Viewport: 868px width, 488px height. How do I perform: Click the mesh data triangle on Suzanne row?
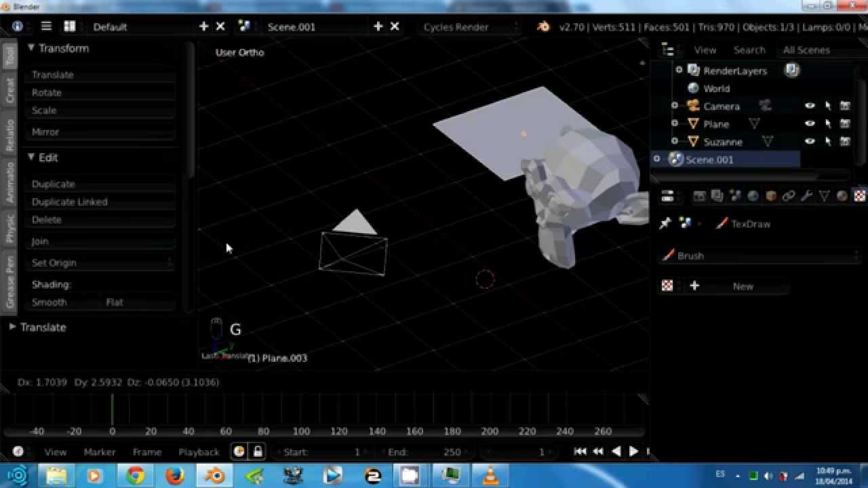[x=768, y=141]
